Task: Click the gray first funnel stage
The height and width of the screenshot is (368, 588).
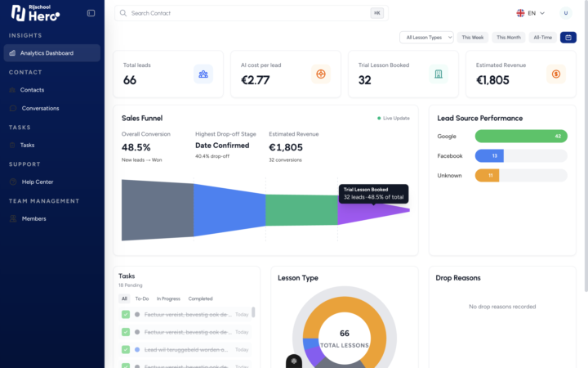Action: (158, 210)
